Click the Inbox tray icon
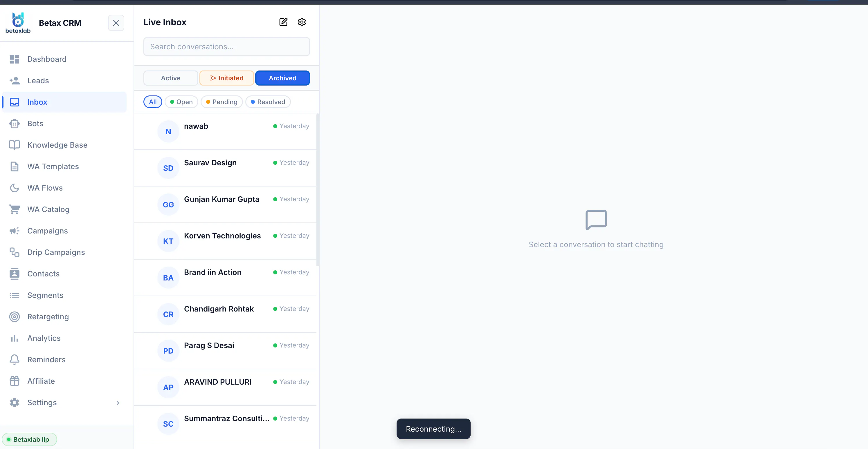The width and height of the screenshot is (868, 449). point(15,102)
